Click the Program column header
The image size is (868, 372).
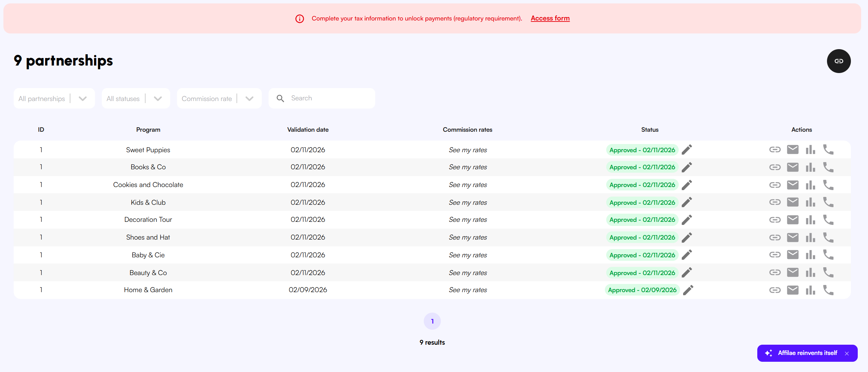(148, 130)
